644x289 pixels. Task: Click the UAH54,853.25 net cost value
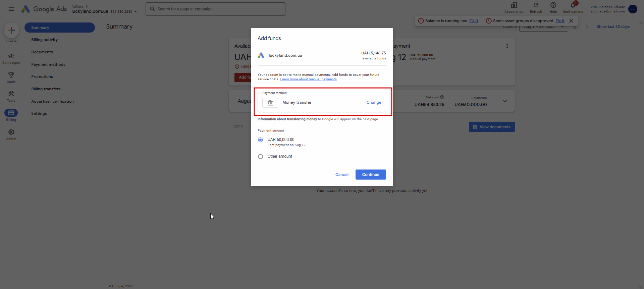[429, 105]
